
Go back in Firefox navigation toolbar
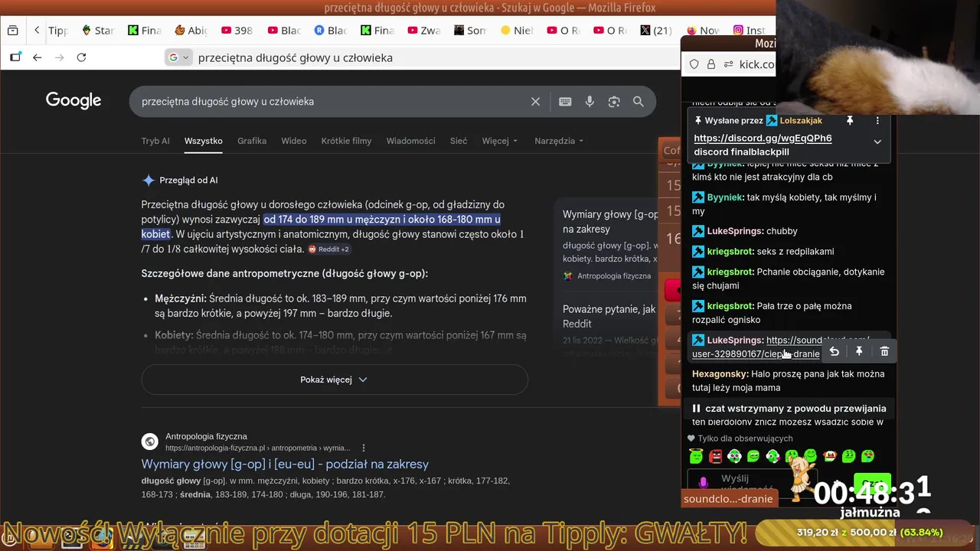point(37,57)
